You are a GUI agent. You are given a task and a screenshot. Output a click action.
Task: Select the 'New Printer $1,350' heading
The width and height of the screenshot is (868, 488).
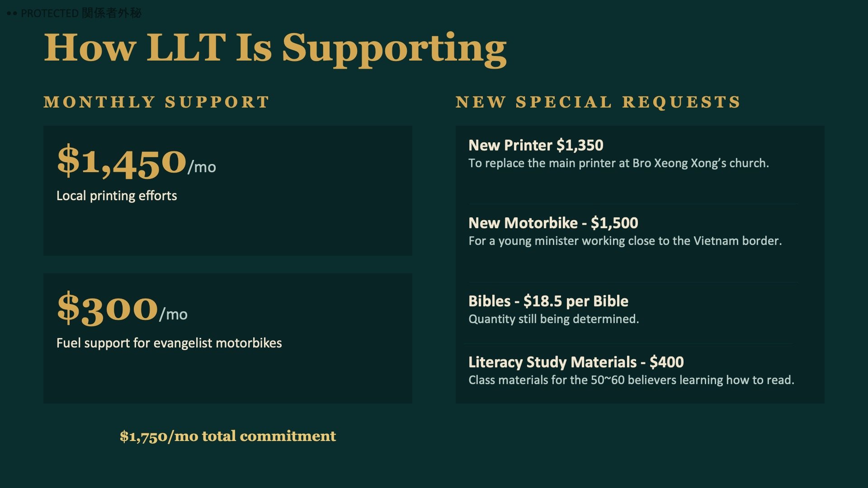pos(536,145)
